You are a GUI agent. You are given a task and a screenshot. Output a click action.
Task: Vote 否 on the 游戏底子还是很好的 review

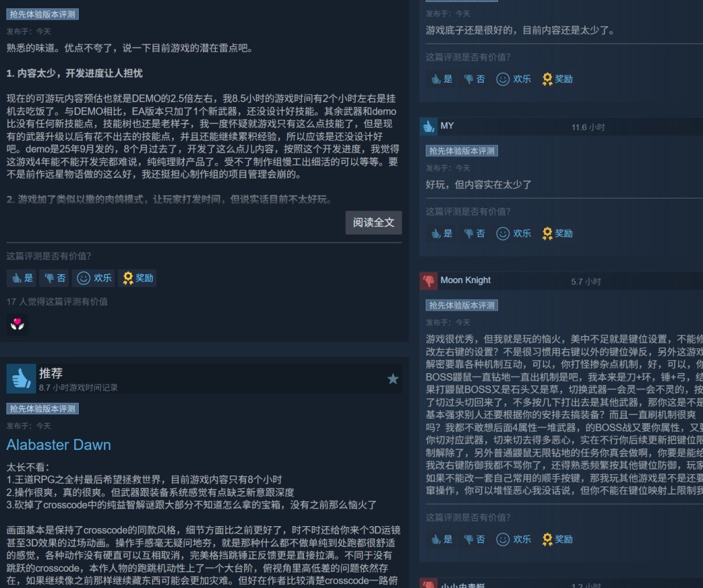click(x=474, y=79)
